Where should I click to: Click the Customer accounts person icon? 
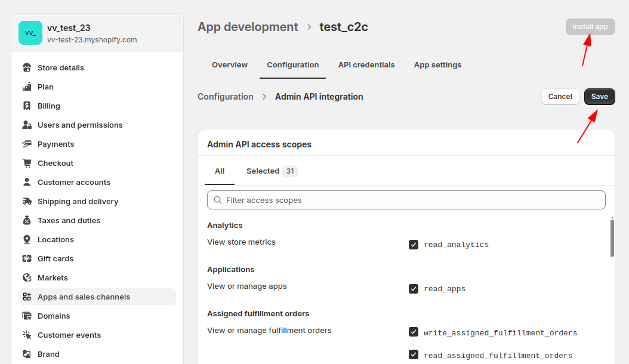(x=27, y=182)
